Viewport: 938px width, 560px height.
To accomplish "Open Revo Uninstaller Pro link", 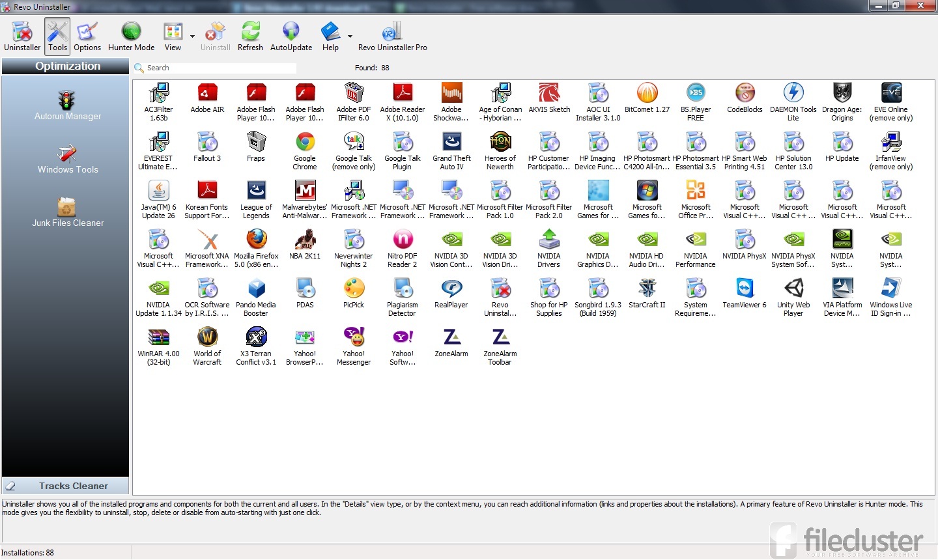I will 393,36.
